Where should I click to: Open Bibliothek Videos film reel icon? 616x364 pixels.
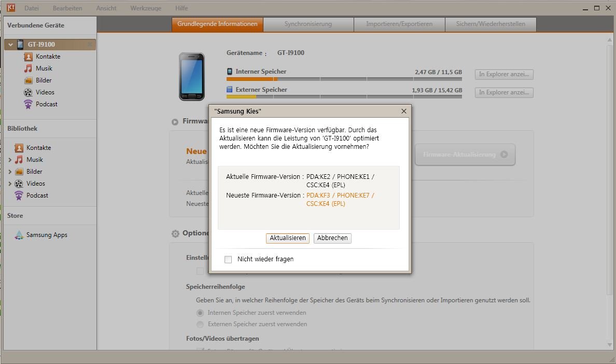pyautogui.click(x=19, y=184)
